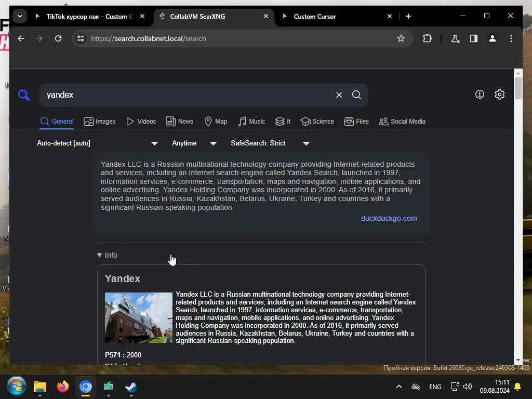This screenshot has width=532, height=399.
Task: Select the Images search category
Action: pos(99,122)
